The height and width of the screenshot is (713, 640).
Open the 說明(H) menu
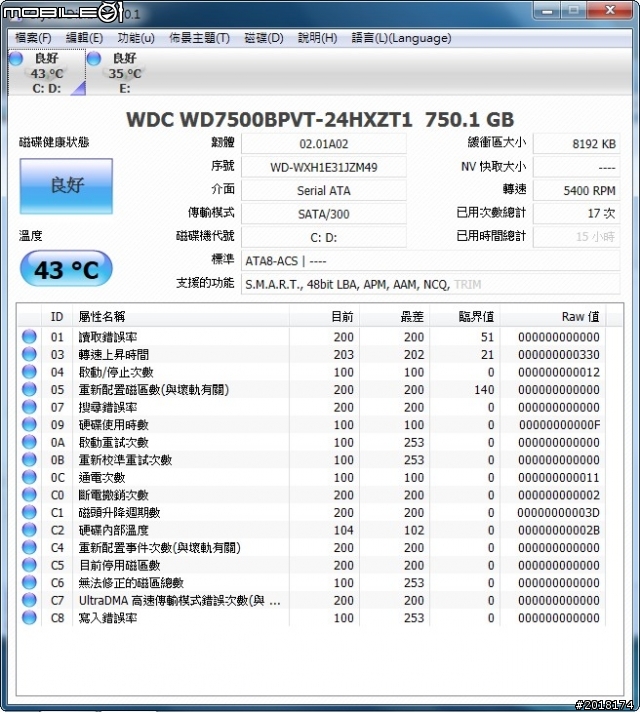click(317, 38)
